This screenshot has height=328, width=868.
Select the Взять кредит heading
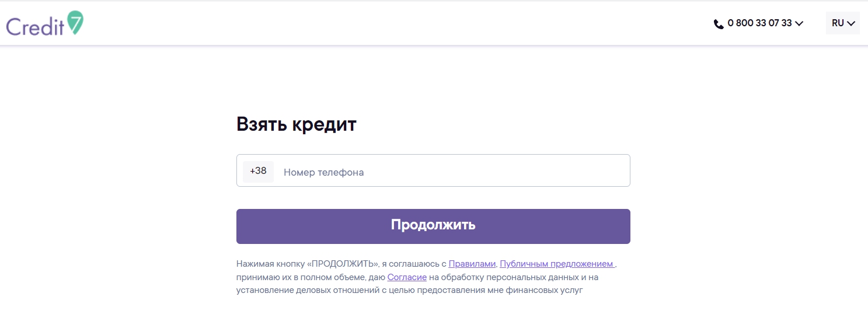coord(296,124)
